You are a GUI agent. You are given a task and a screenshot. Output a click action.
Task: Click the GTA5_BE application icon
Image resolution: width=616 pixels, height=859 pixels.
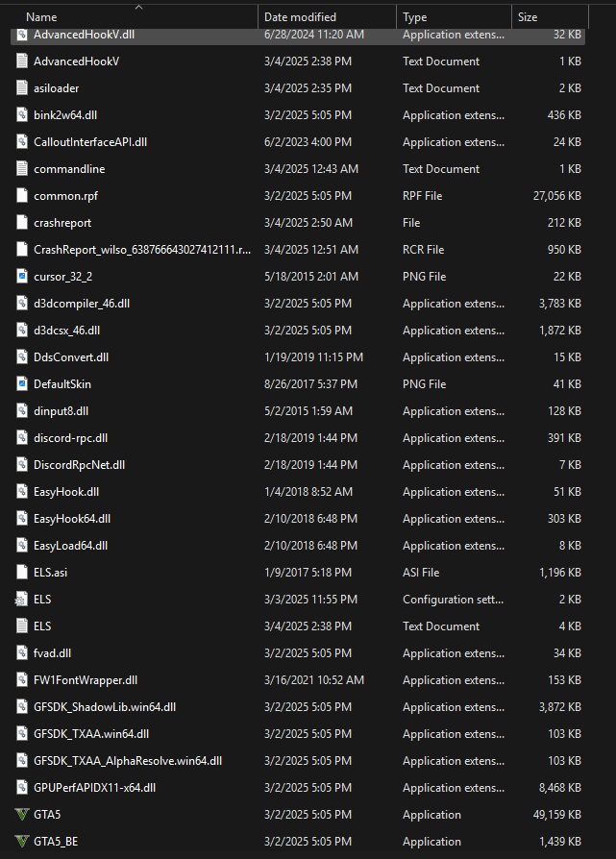coord(22,842)
